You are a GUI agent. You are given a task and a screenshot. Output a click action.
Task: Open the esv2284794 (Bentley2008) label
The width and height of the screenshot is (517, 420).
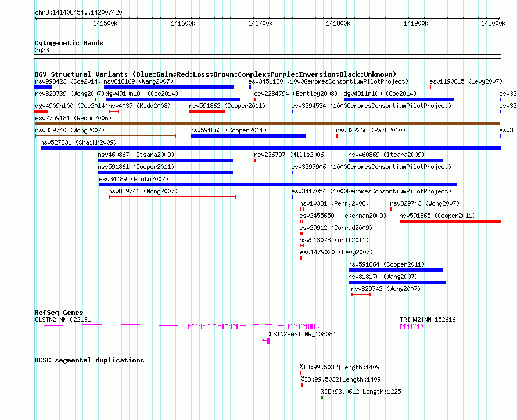tap(296, 94)
